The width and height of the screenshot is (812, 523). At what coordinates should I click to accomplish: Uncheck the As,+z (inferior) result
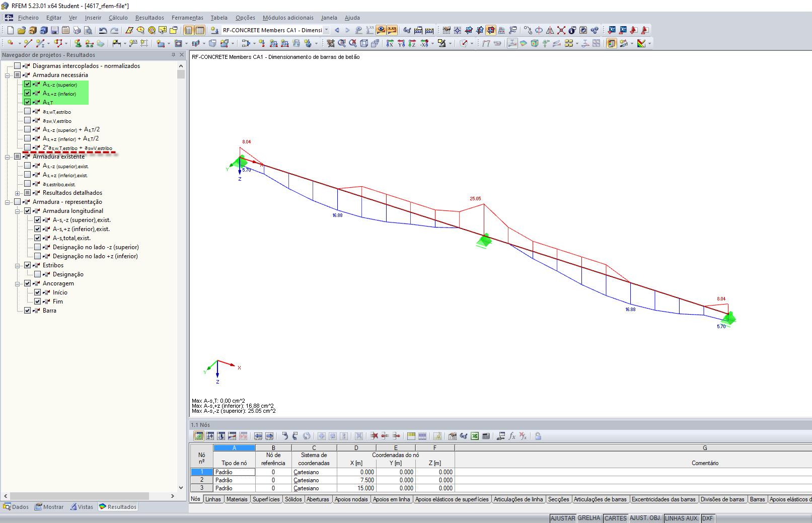[28, 93]
